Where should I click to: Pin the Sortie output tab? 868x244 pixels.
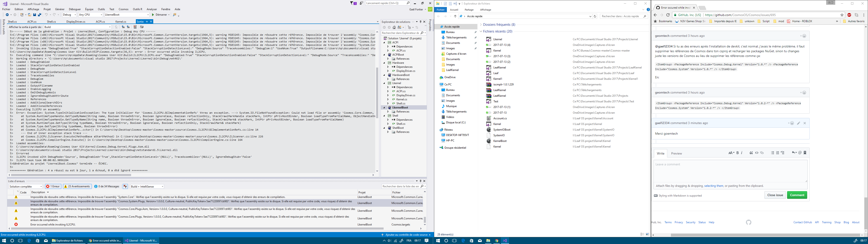(146, 21)
